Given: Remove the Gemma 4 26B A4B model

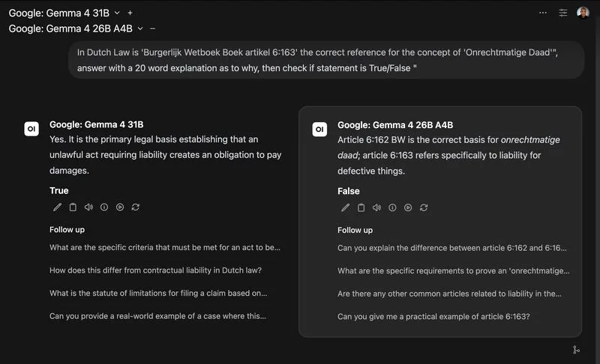Looking at the screenshot, I should [x=153, y=28].
